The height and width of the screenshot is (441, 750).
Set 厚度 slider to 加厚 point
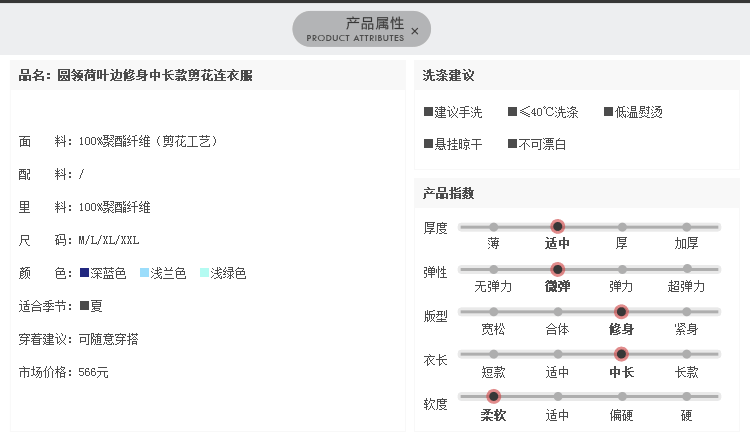686,227
